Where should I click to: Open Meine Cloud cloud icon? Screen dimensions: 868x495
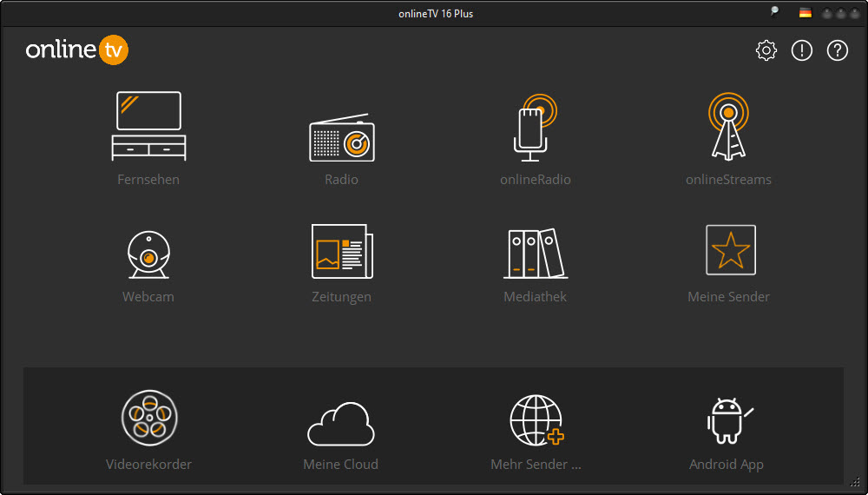click(x=341, y=424)
